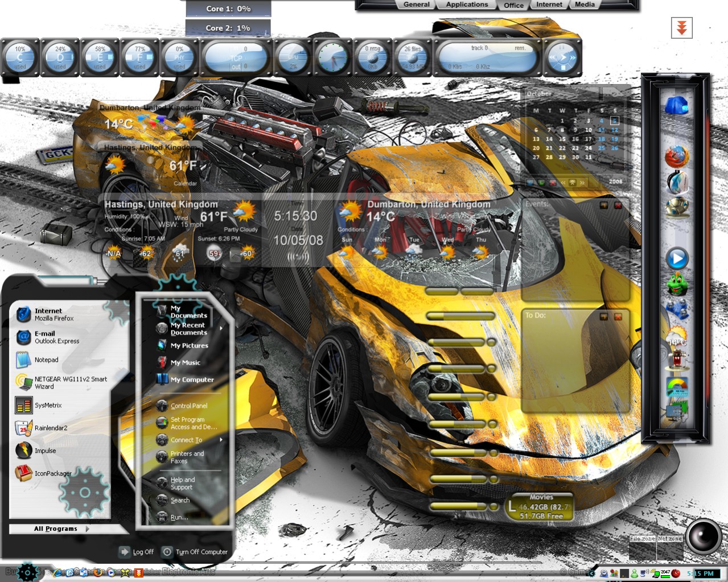
Task: Click Log Off button
Action: coord(137,552)
